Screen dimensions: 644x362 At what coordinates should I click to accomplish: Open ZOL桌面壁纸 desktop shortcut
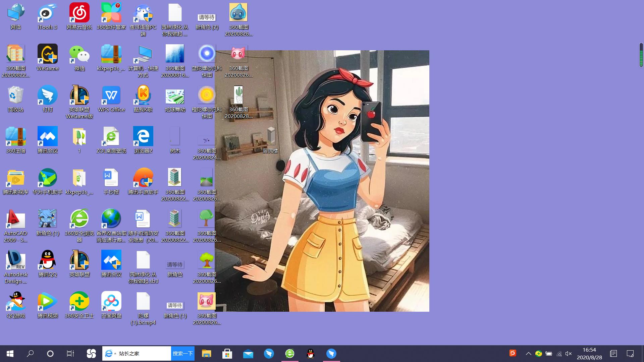111,140
